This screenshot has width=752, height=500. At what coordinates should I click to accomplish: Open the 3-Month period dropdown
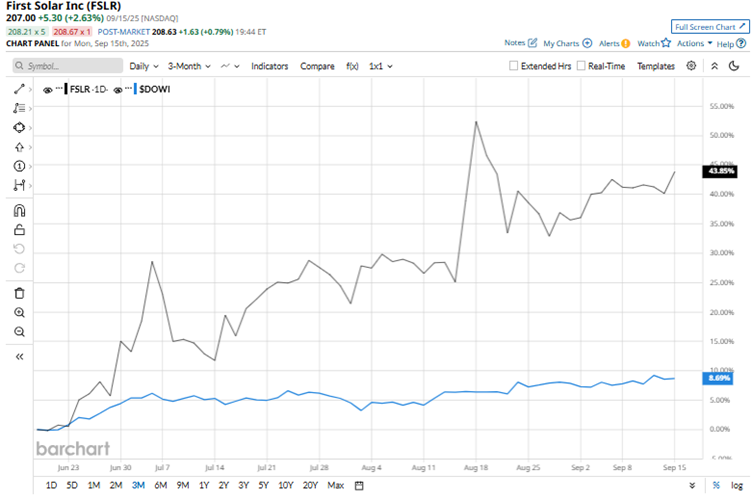coord(189,66)
